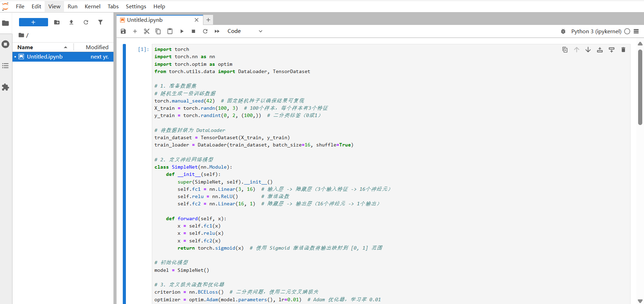
Task: Cut the selected cell with scissors icon
Action: (x=147, y=31)
